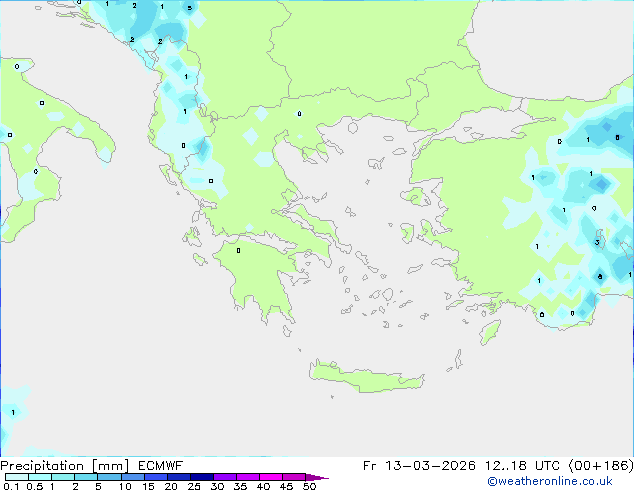This screenshot has width=634, height=490.
Task: Pick the magenta swatch between 40 and 45
Action: point(274,477)
